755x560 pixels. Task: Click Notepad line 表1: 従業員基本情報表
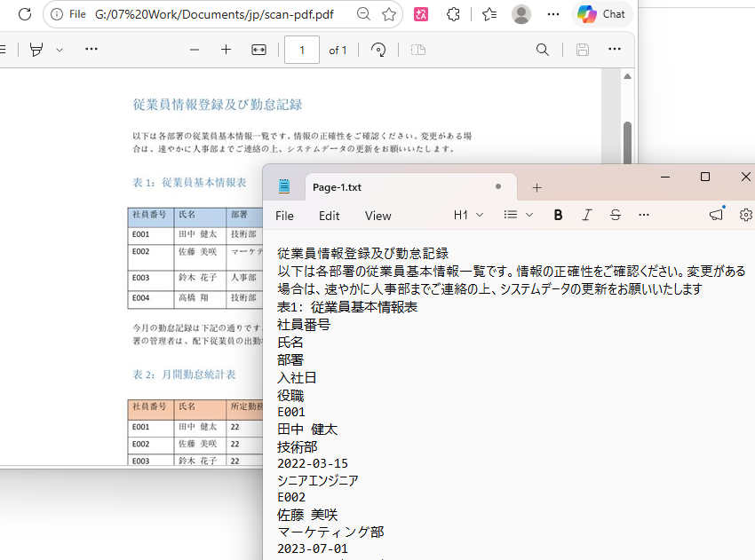coord(347,307)
